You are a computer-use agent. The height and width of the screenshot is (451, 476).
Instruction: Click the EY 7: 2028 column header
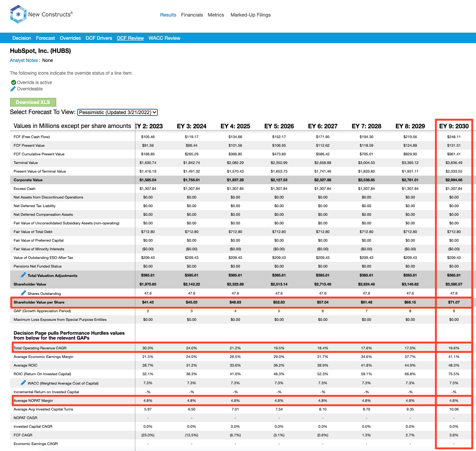point(367,126)
